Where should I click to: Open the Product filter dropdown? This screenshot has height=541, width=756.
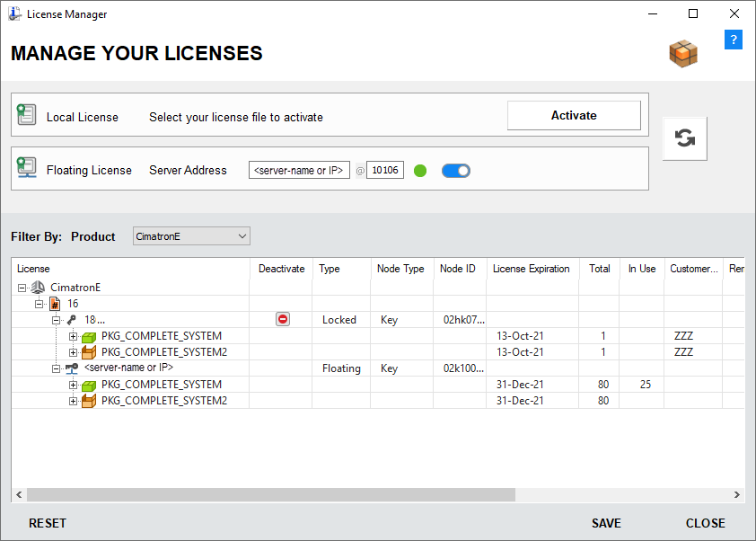[191, 236]
